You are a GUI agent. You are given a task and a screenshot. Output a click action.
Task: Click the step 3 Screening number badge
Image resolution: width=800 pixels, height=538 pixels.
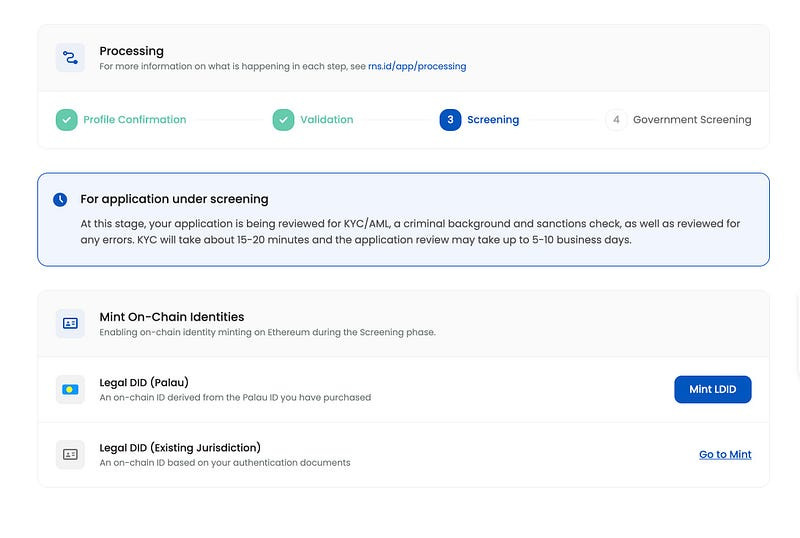[x=450, y=120]
